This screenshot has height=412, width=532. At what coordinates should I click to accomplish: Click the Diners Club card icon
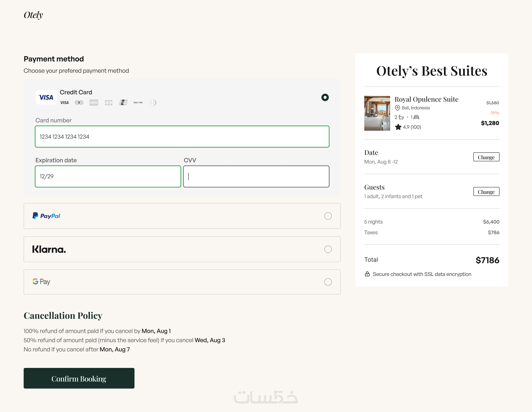[153, 102]
